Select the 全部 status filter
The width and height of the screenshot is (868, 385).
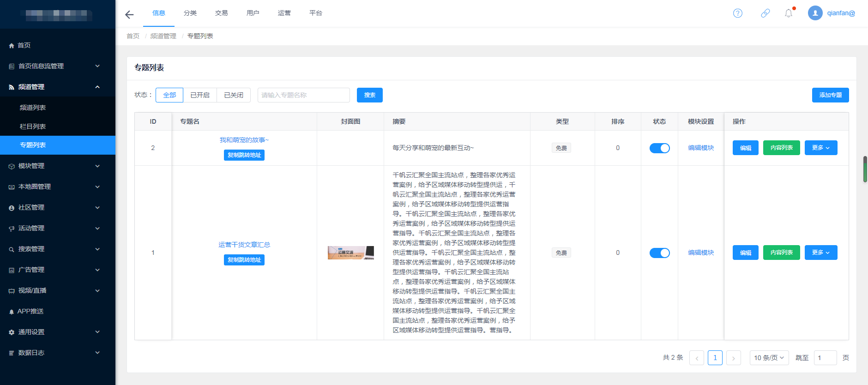[169, 95]
